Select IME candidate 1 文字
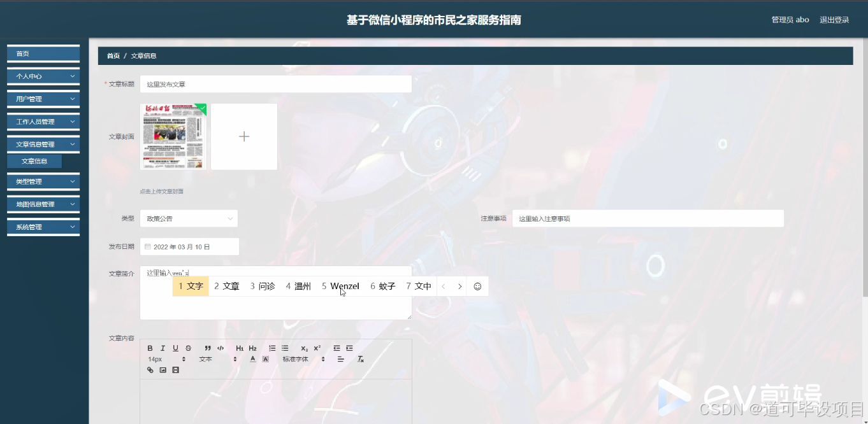The width and height of the screenshot is (868, 424). 191,286
